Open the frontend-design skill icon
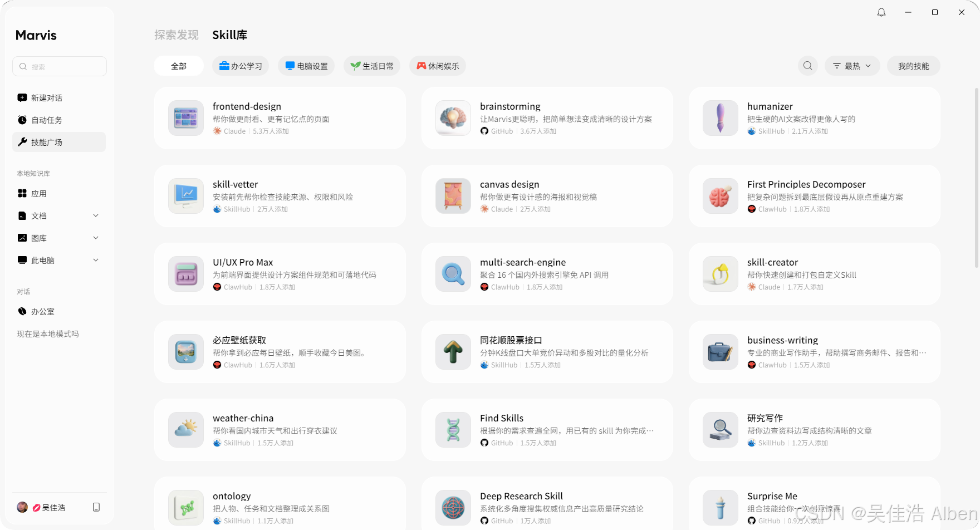This screenshot has height=530, width=980. (186, 118)
